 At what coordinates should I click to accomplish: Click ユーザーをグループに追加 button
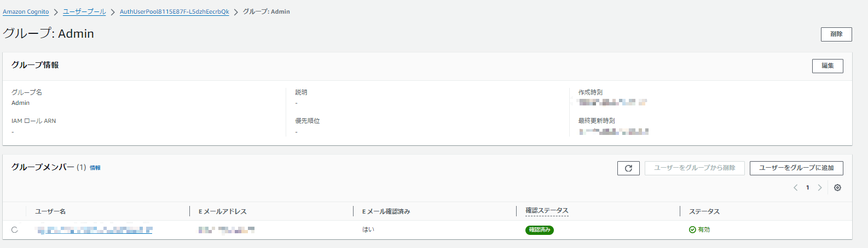click(x=796, y=168)
